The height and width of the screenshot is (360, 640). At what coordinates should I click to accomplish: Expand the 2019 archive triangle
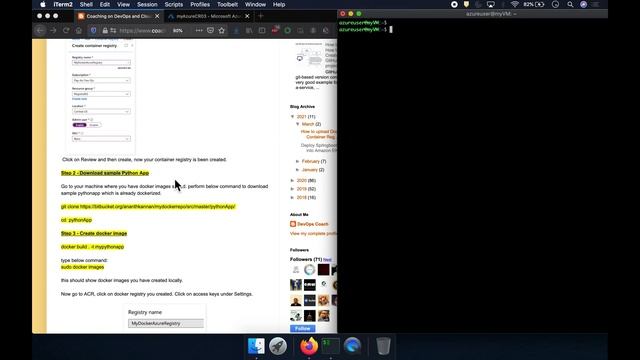pyautogui.click(x=293, y=189)
